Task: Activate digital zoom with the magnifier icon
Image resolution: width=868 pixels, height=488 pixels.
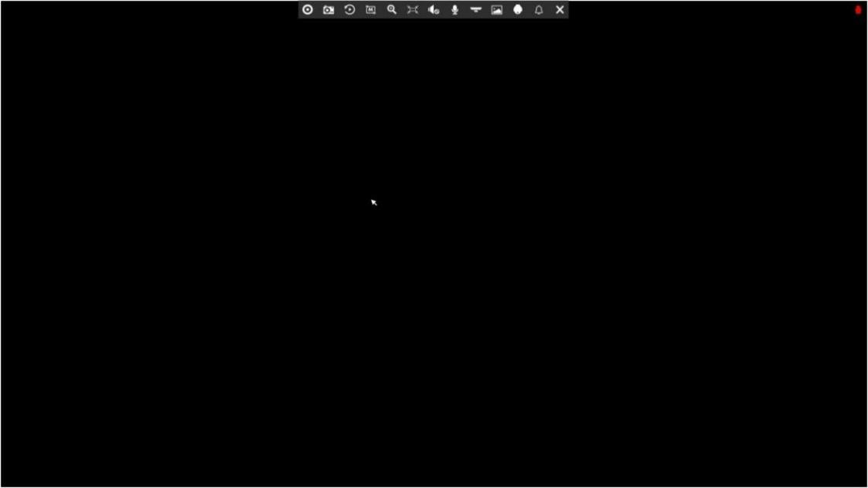Action: click(x=392, y=10)
